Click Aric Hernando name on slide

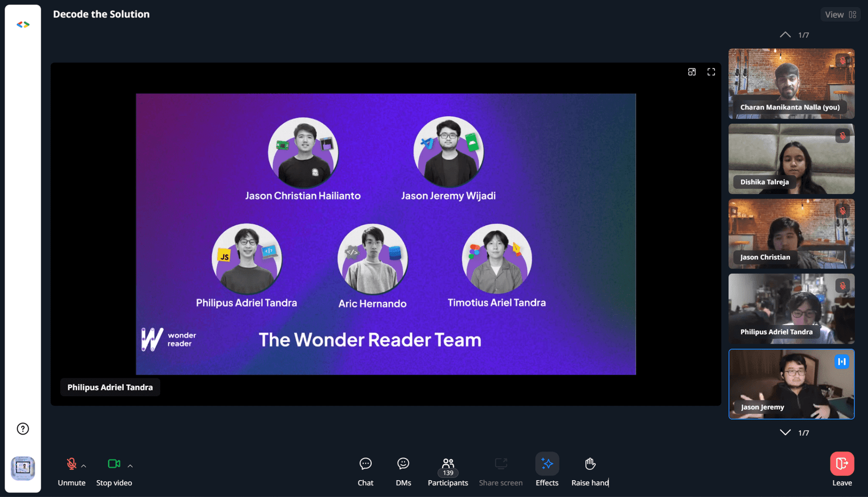(372, 304)
